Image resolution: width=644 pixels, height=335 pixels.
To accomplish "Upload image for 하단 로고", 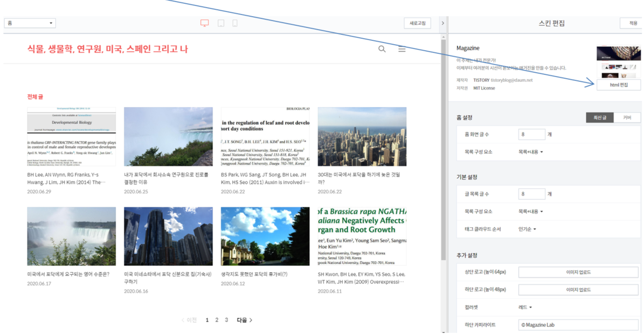I will pos(578,289).
